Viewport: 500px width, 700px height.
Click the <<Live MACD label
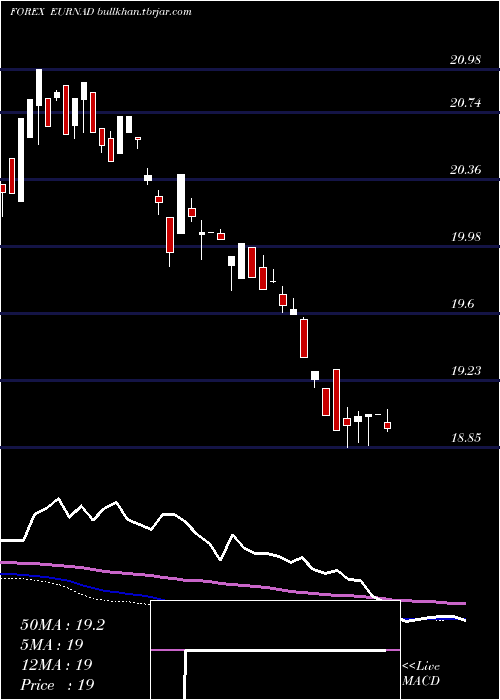coord(421,674)
